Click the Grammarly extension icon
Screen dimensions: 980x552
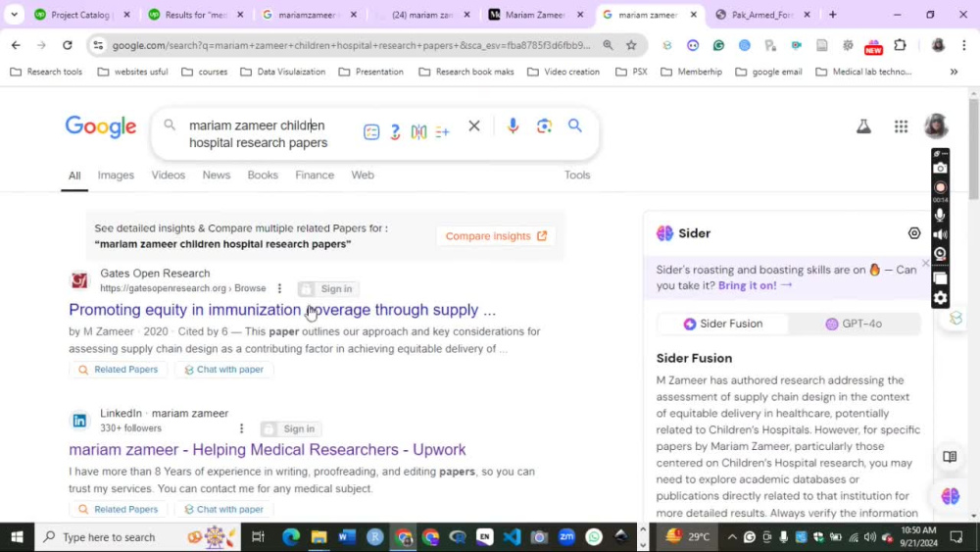tap(718, 45)
